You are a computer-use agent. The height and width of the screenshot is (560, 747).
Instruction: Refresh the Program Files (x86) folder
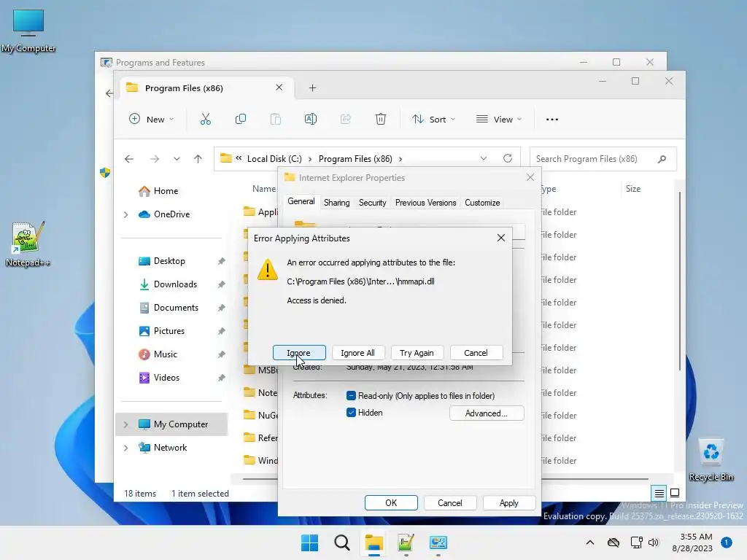pyautogui.click(x=508, y=158)
